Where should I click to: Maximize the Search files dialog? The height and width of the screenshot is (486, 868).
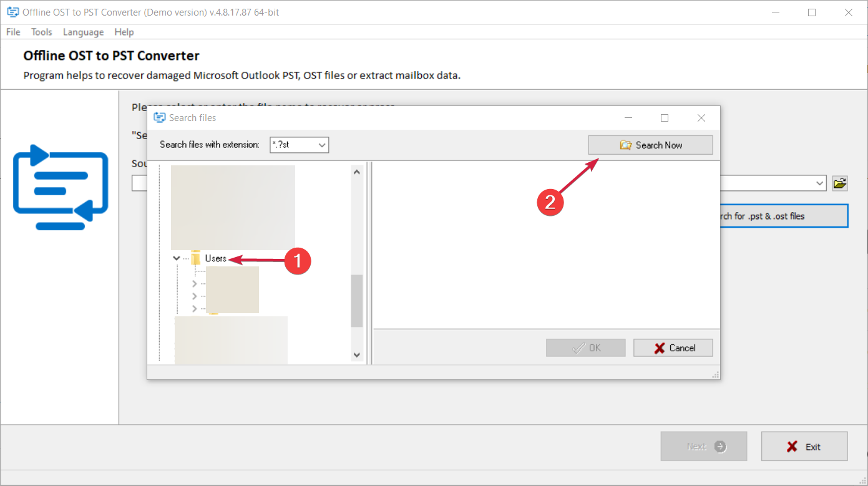coord(665,118)
